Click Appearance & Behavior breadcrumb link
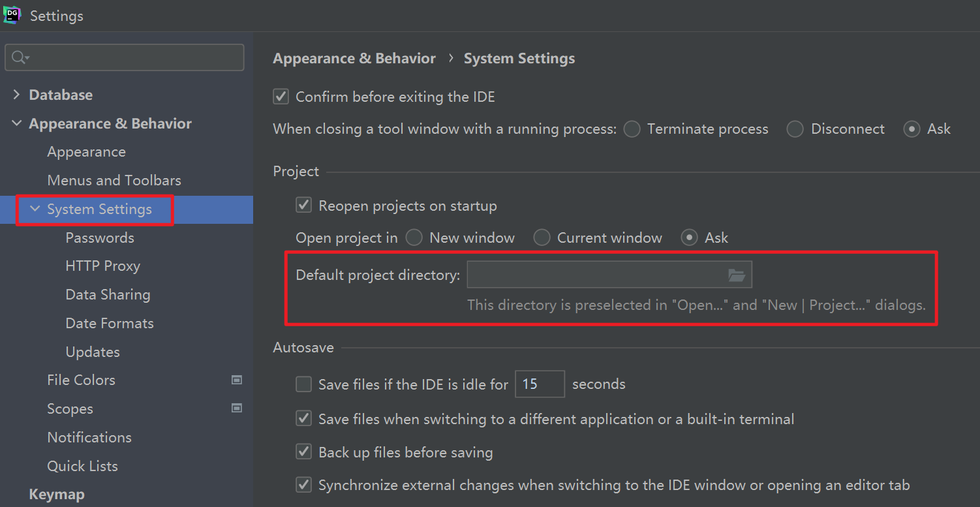The image size is (980, 507). click(x=354, y=58)
